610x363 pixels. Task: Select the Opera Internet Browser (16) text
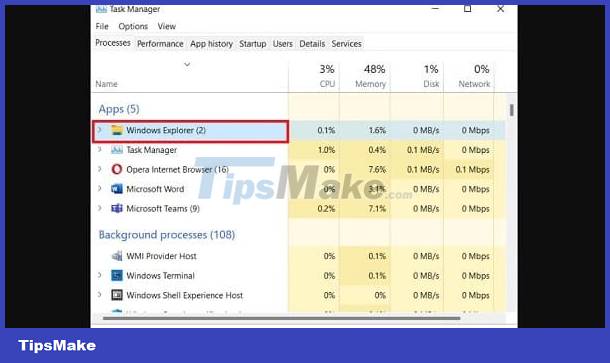177,169
